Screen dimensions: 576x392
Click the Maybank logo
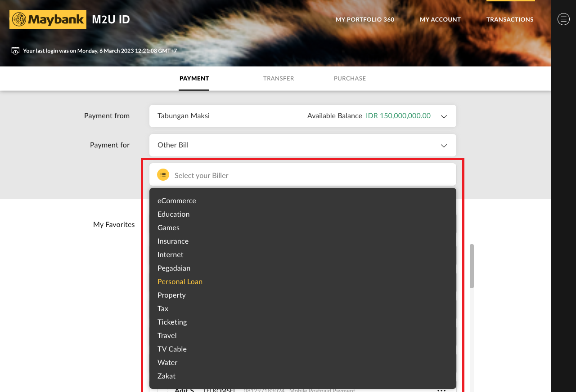click(48, 19)
